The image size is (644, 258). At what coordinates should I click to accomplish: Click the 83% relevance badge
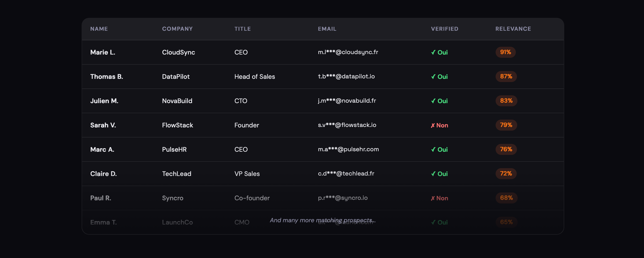(x=506, y=100)
